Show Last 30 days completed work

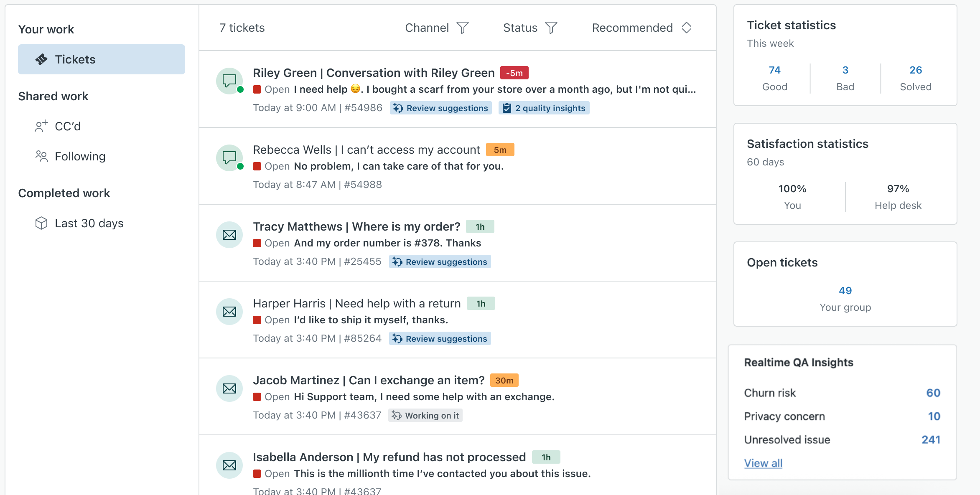coord(89,223)
